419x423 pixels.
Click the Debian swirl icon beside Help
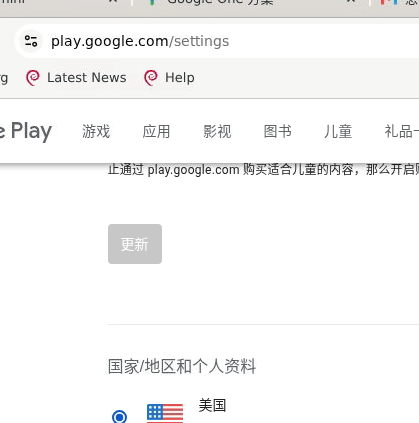[x=151, y=78]
